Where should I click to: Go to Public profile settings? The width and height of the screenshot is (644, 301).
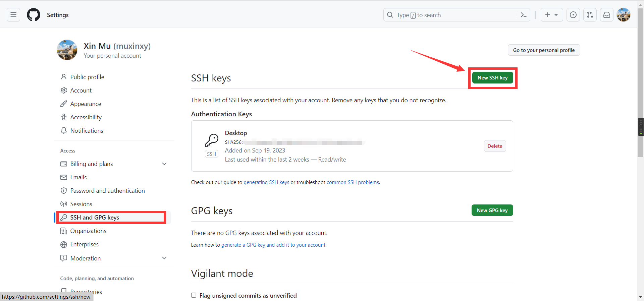click(87, 77)
